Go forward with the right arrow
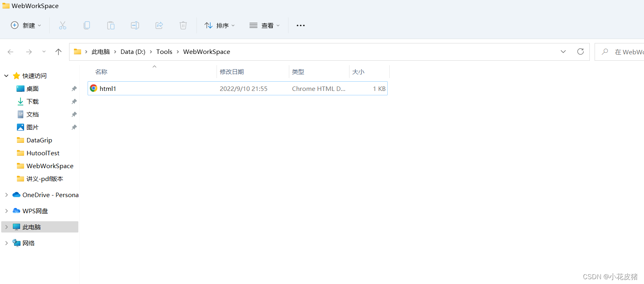This screenshot has height=284, width=644. pos(29,52)
